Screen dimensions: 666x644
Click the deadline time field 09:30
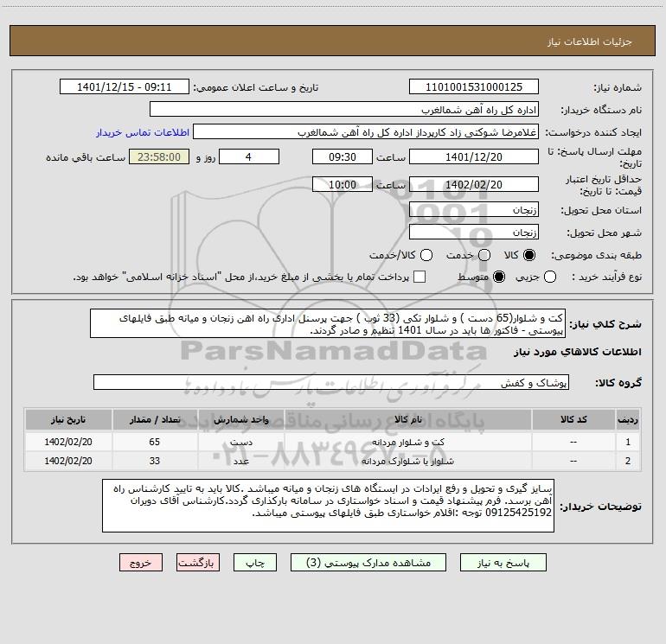tap(343, 156)
